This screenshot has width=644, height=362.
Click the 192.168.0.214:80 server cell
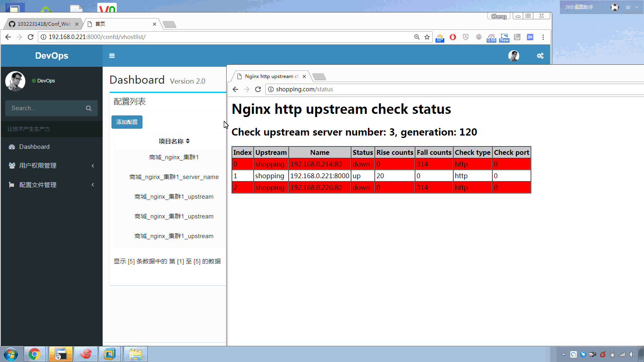(x=320, y=164)
